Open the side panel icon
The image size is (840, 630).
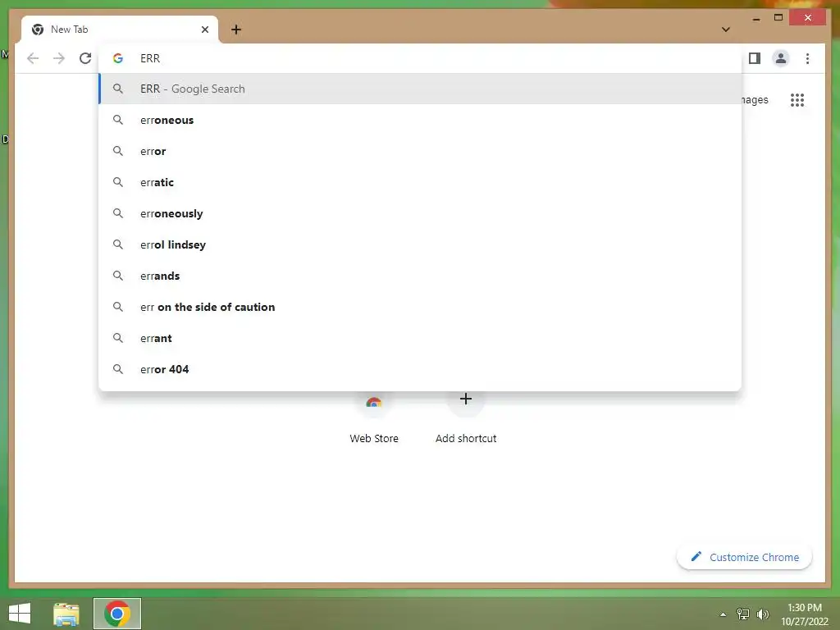[755, 58]
